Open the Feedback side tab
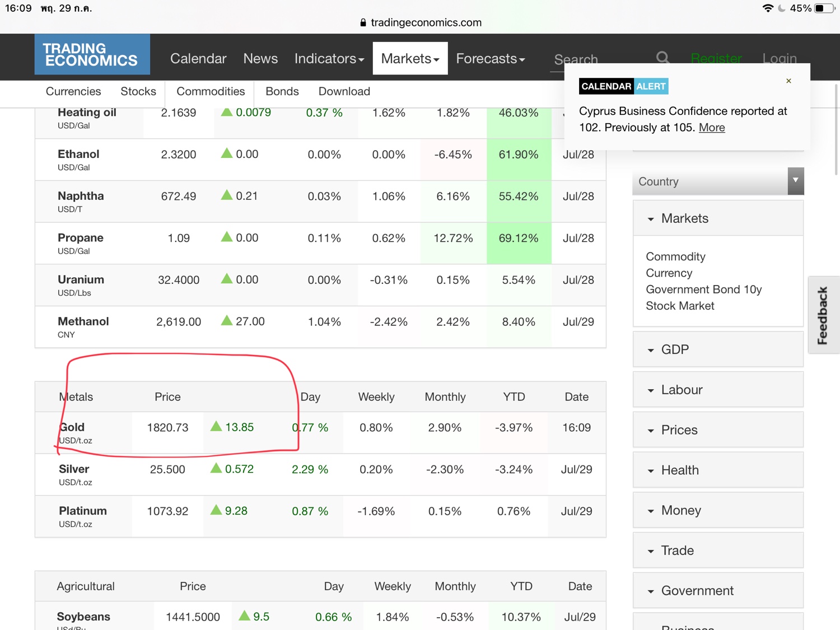Screen dimensions: 840x630 [x=823, y=315]
